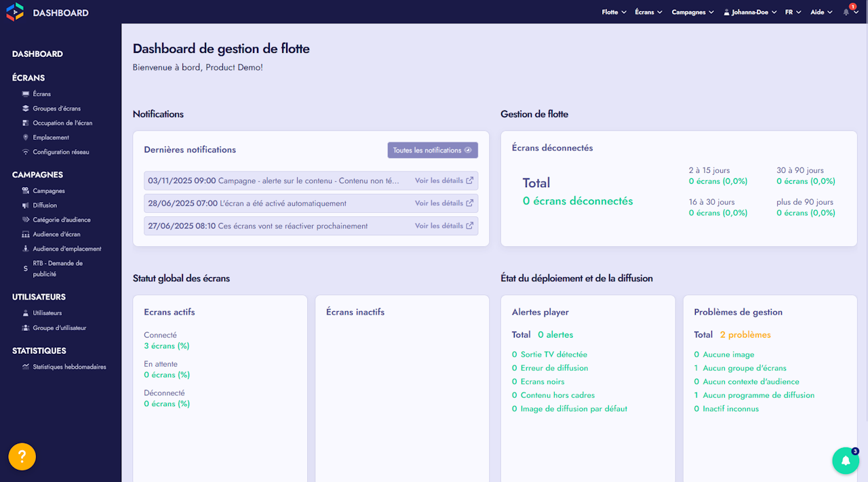Click Toutes les notifications button
The height and width of the screenshot is (482, 868).
click(x=433, y=150)
